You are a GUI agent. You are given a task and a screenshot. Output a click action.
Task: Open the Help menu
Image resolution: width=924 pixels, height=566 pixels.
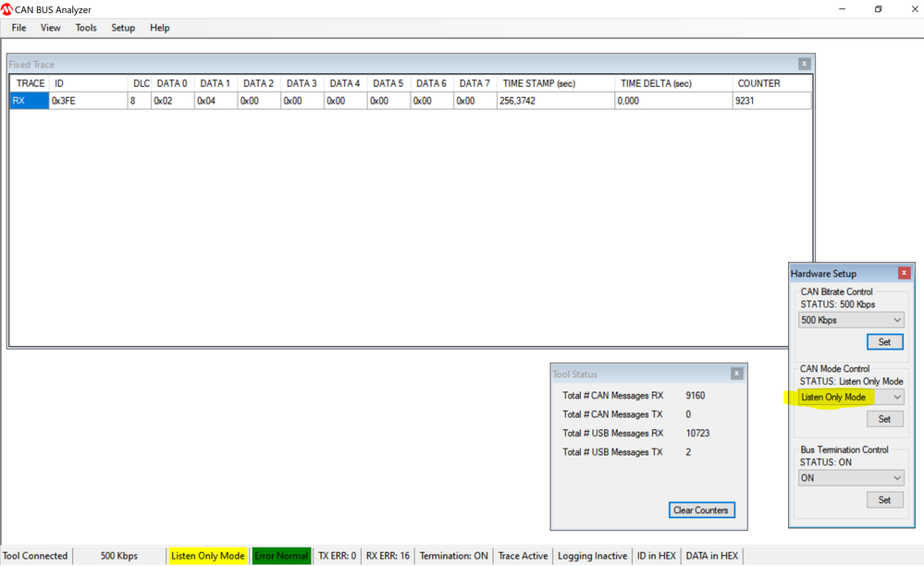coord(160,28)
